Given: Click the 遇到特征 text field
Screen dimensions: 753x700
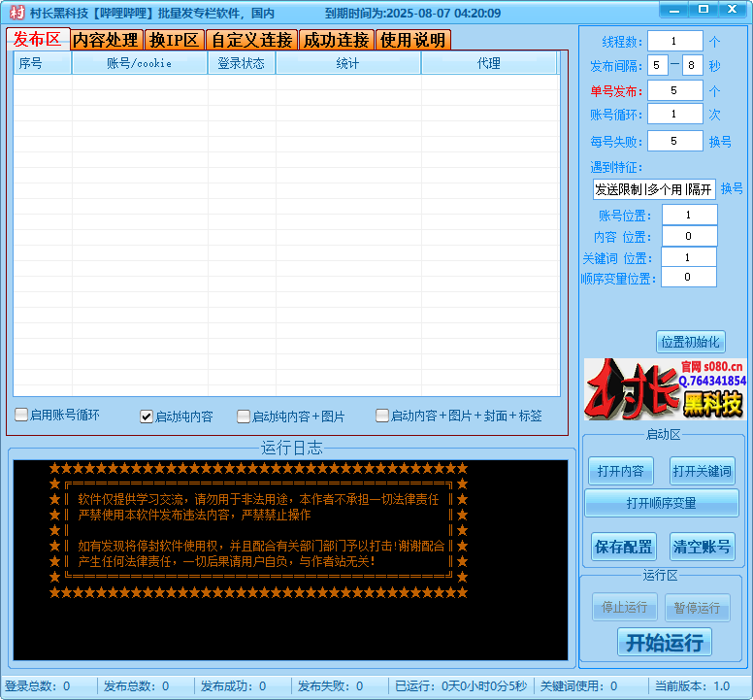Looking at the screenshot, I should pyautogui.click(x=653, y=189).
